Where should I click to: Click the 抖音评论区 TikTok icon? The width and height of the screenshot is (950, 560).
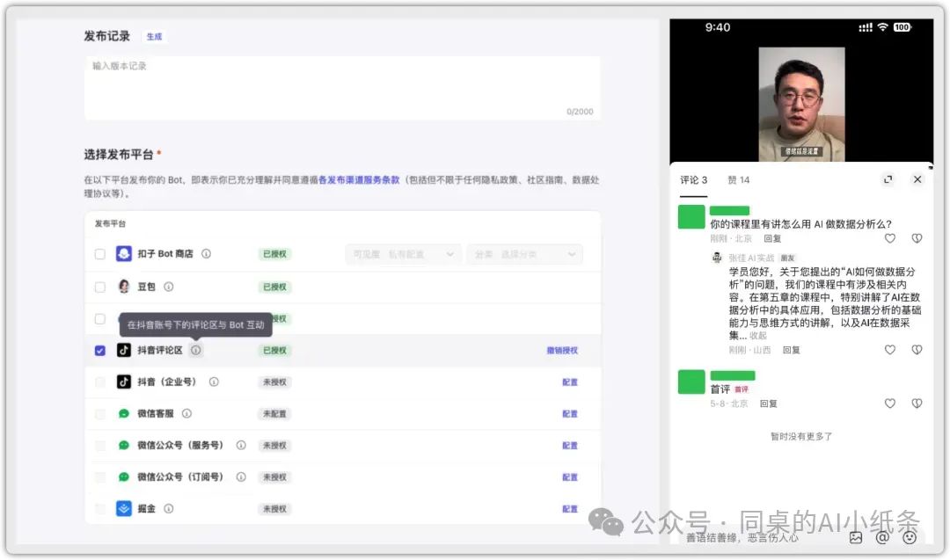click(124, 350)
